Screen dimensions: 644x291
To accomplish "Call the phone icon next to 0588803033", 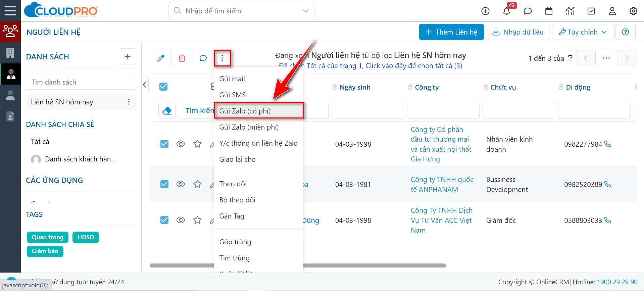I will 608,220.
